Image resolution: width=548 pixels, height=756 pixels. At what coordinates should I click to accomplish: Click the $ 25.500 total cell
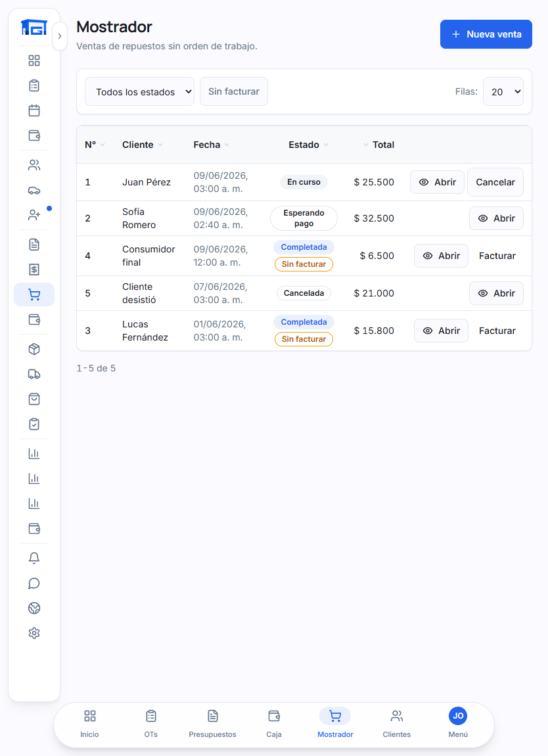[x=374, y=182]
